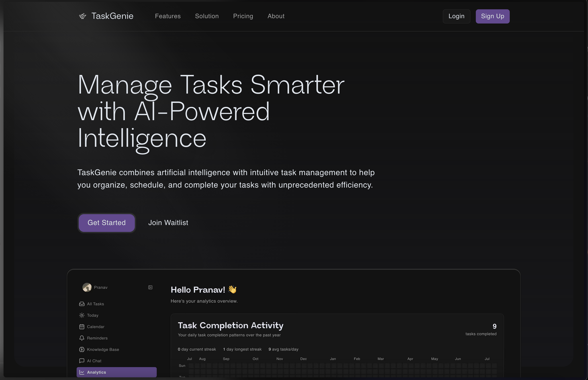Click Pranav's profile avatar
Viewport: 588px width, 380px height.
[87, 287]
